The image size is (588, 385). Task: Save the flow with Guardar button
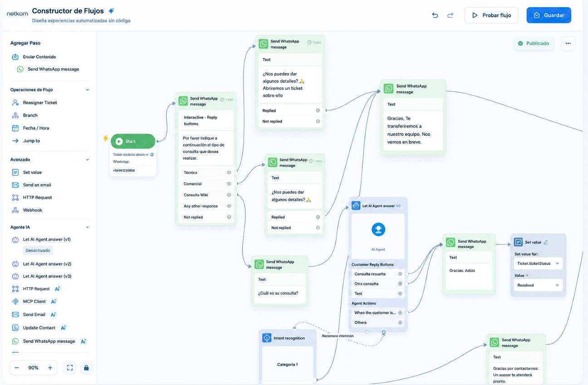549,15
